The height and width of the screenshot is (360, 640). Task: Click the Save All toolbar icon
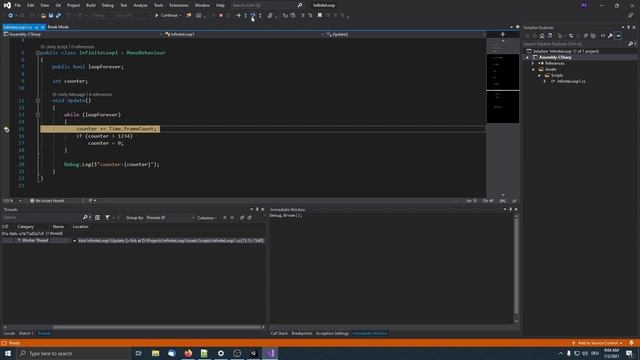click(58, 16)
